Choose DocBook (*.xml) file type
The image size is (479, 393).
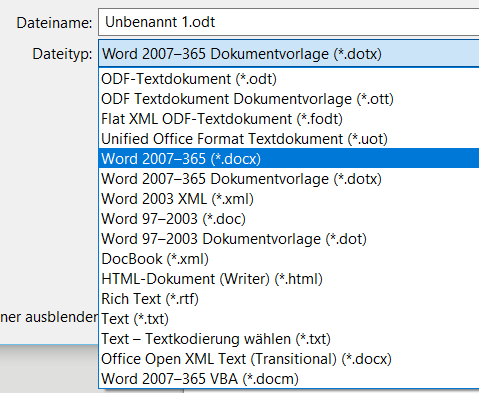[289, 259]
